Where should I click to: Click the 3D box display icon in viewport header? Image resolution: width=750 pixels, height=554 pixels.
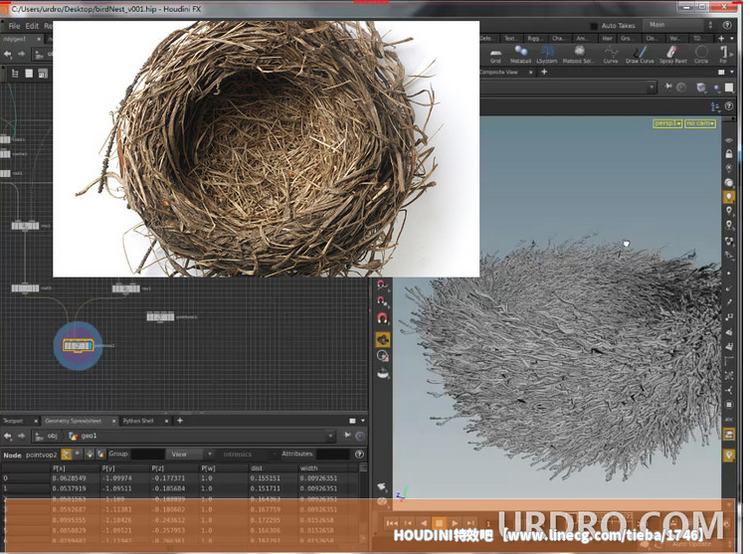tap(701, 87)
